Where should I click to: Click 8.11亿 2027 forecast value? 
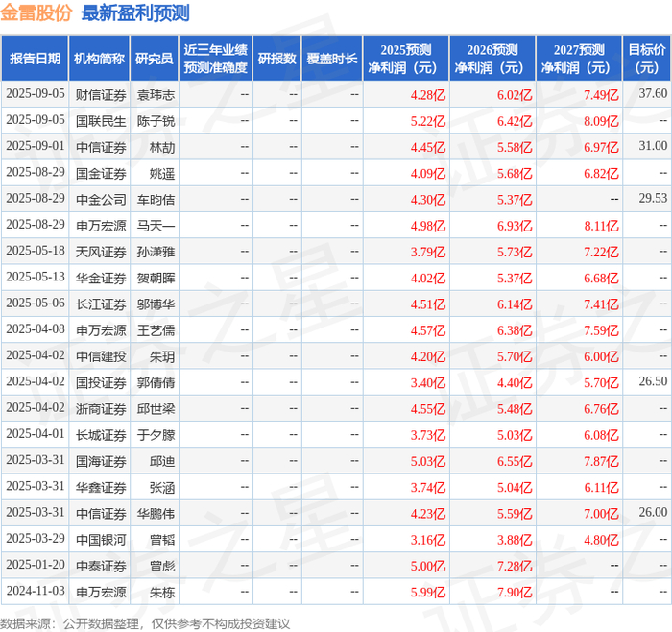[601, 226]
